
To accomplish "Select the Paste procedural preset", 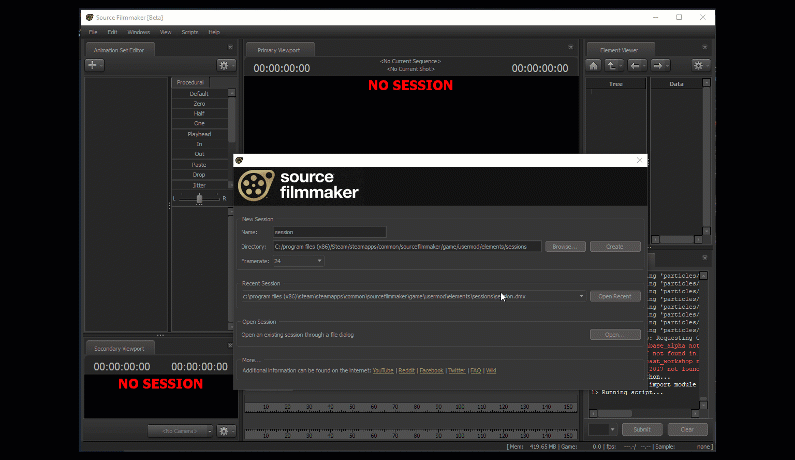I will (x=199, y=165).
